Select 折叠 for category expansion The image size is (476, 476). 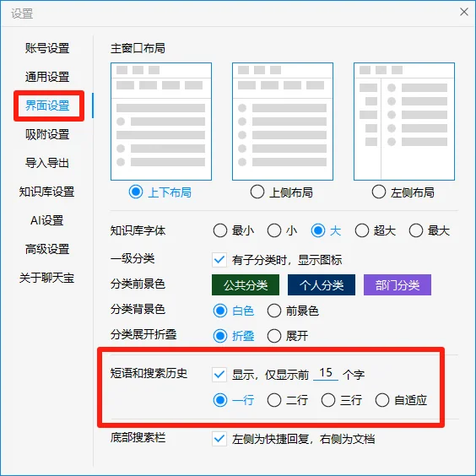pos(220,336)
